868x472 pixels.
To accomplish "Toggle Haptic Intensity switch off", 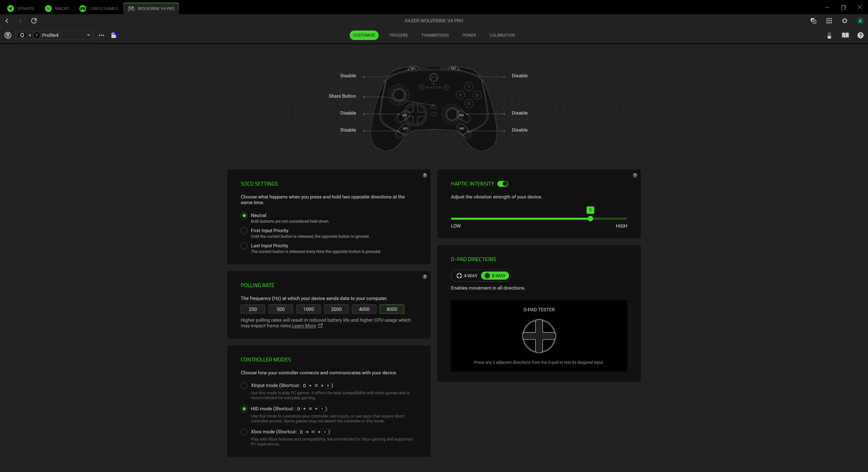I will point(503,184).
